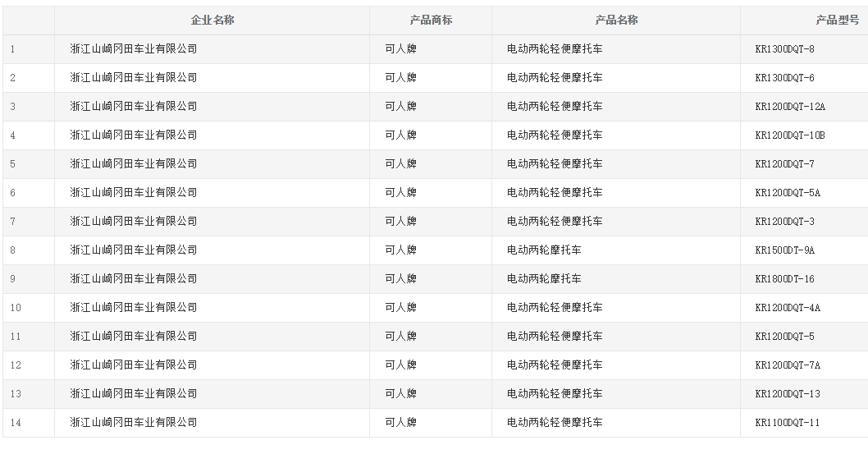Select model cell KR1200DQT-3

tap(784, 222)
